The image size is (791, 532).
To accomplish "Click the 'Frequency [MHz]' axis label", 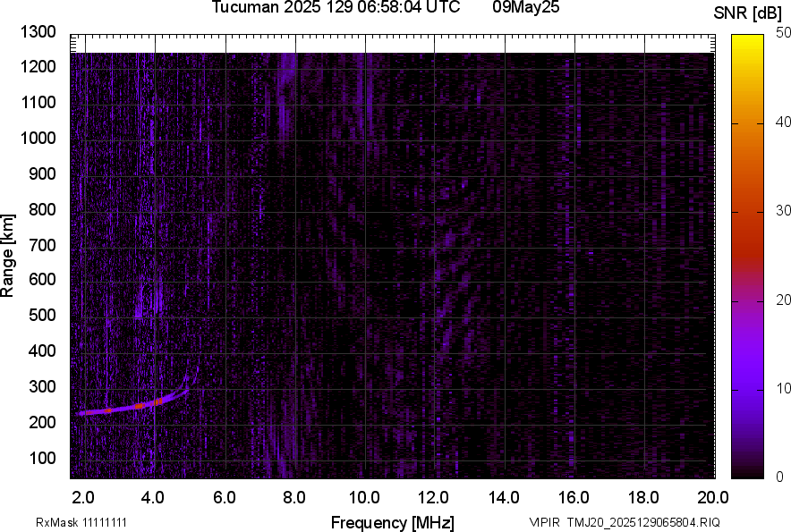I will 393,522.
